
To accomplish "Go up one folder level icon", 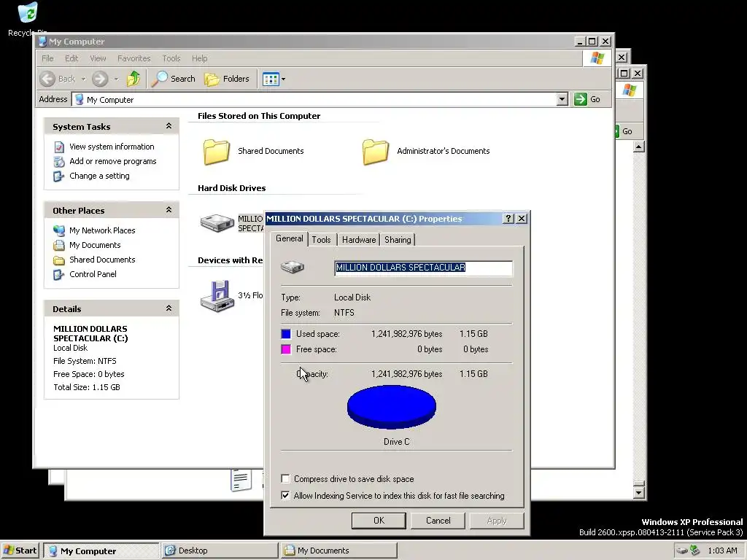I will [x=133, y=79].
